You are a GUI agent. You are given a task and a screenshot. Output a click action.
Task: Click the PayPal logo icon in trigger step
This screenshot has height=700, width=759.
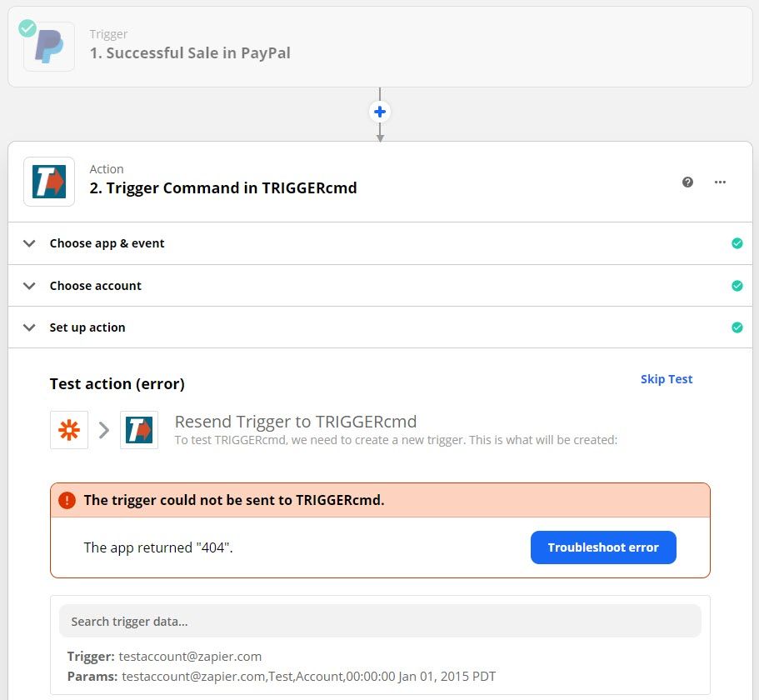(49, 47)
